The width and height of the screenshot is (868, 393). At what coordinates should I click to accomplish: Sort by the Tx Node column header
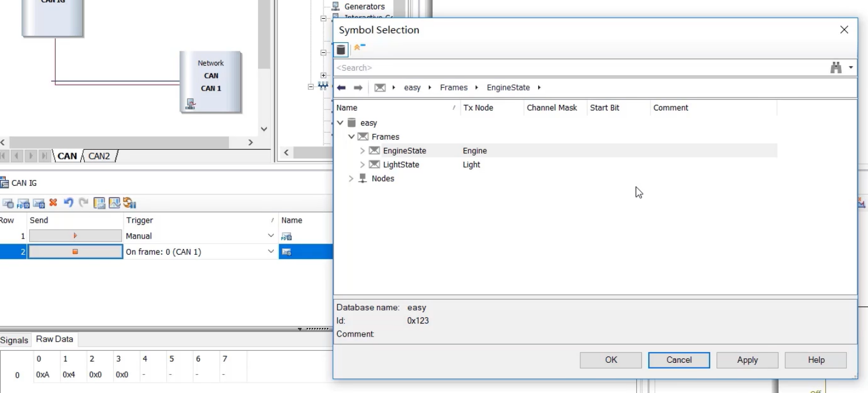[x=492, y=108]
